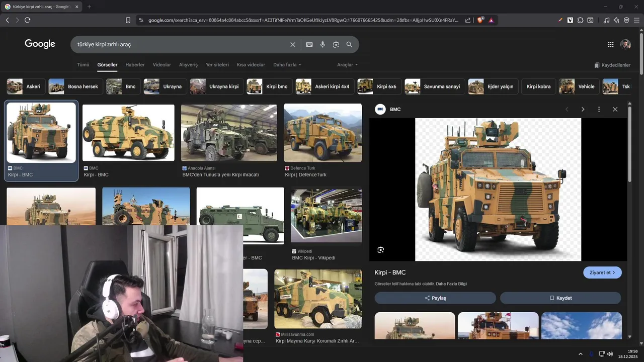Click inside the Google search text field
The image size is (644, 362).
[181, 44]
